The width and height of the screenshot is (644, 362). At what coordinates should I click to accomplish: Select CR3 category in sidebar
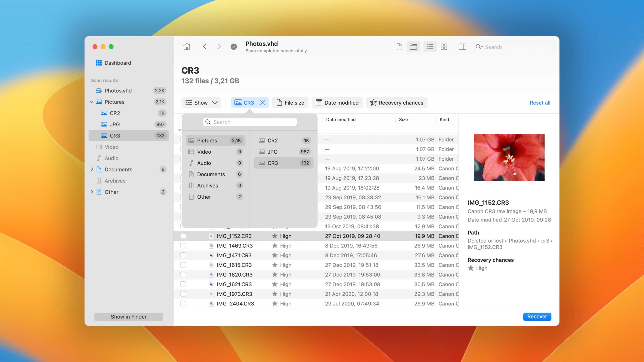pos(129,136)
